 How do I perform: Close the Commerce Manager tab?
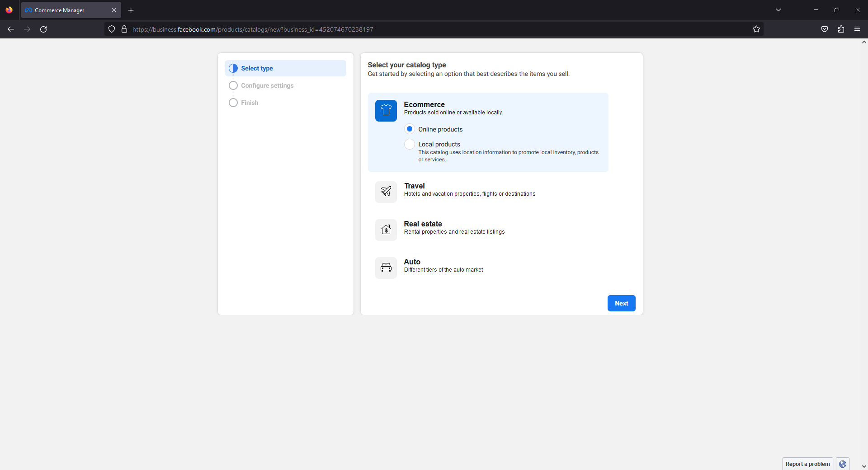[114, 10]
